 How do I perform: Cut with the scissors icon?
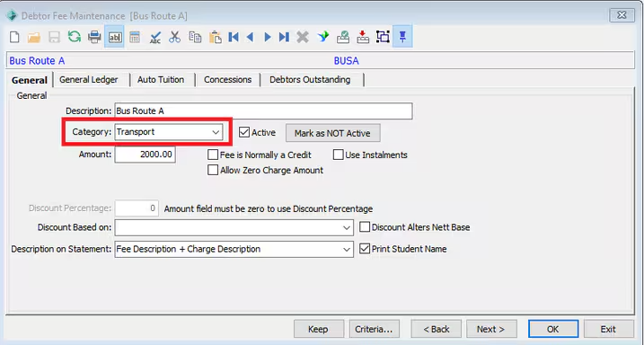coord(175,37)
